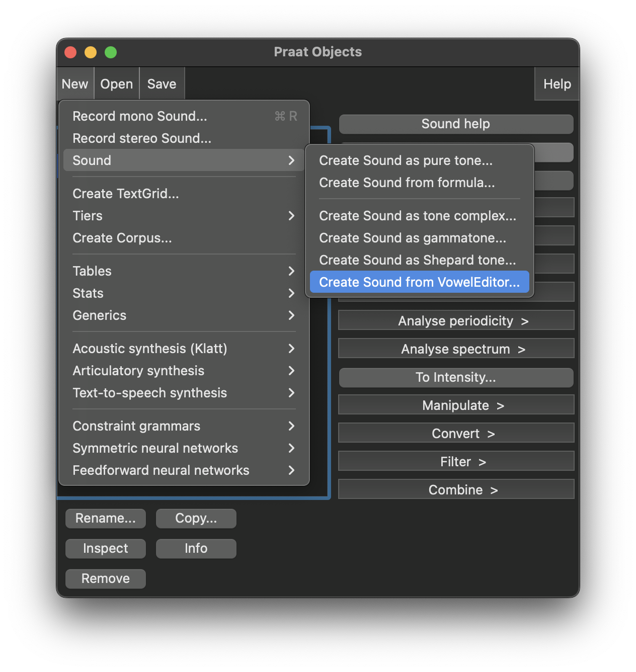Choose Create Sound from VowelEditor...
Screen dimensions: 636x672
pos(420,282)
